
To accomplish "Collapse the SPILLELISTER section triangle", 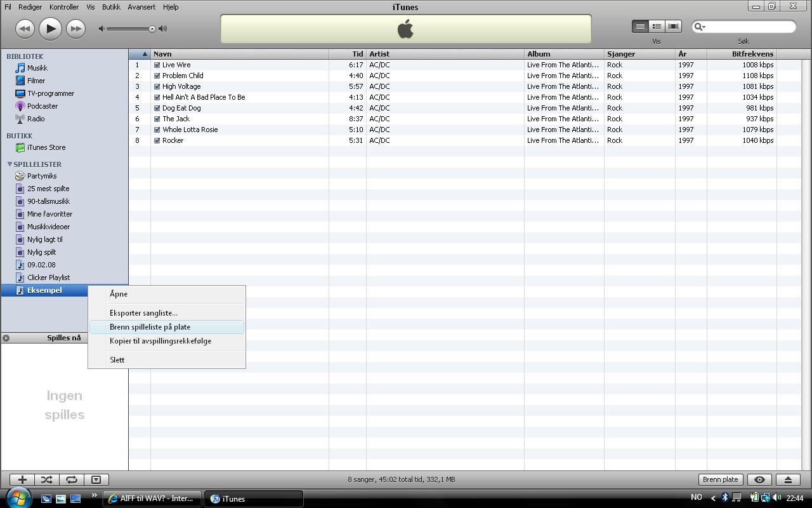I will 10,164.
